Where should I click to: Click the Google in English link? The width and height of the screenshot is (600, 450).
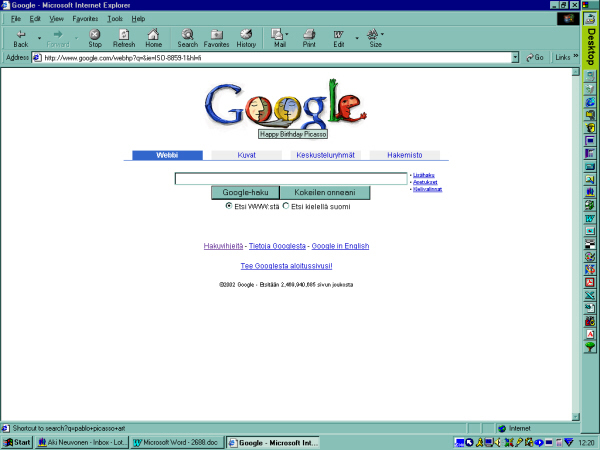tap(340, 246)
